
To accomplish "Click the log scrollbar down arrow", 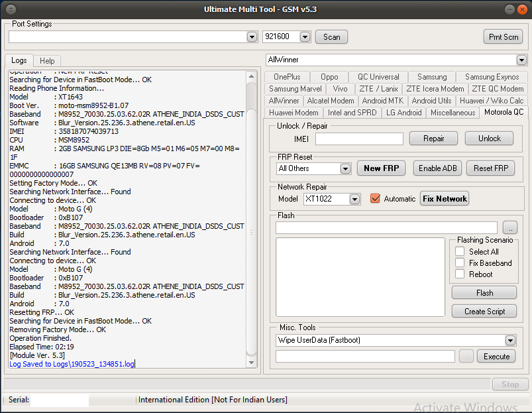I will pos(251,363).
